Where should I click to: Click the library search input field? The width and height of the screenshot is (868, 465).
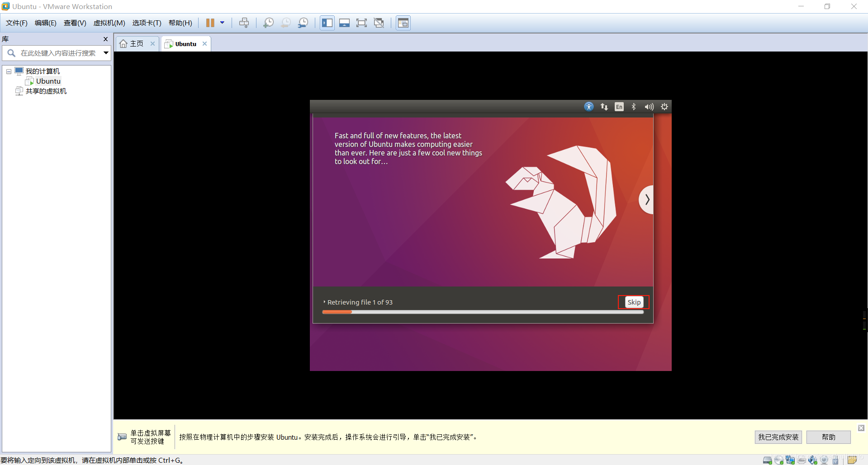(x=57, y=53)
